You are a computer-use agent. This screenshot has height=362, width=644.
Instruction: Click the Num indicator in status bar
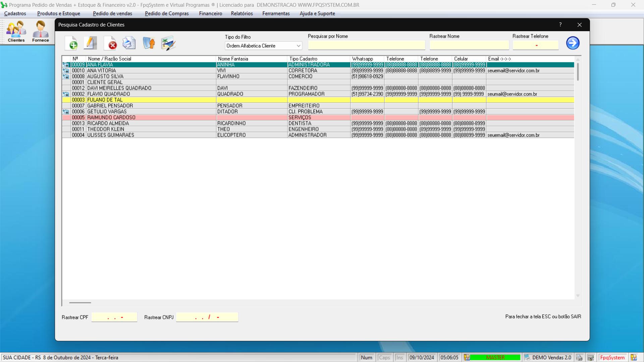tap(366, 358)
